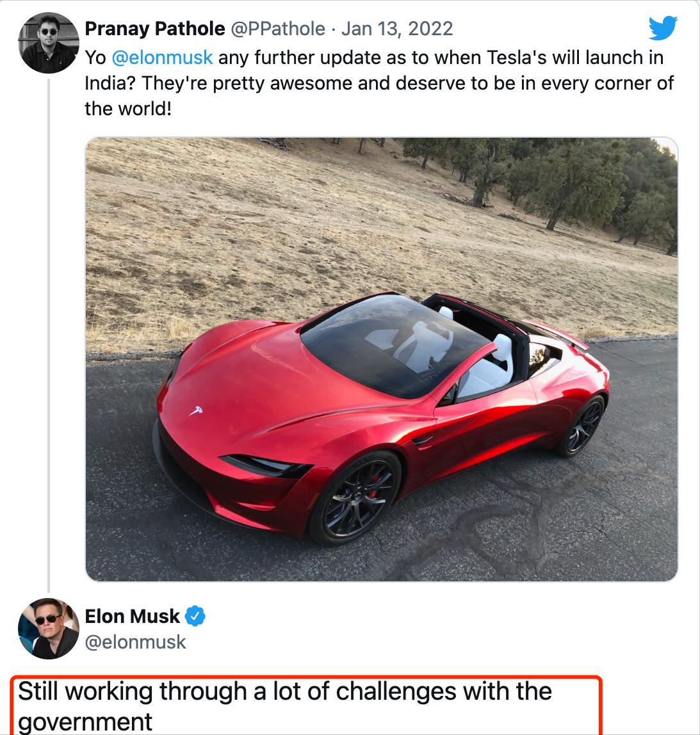Click the vertical thread line connecting the tweets
The width and height of the screenshot is (700, 735).
click(x=48, y=335)
